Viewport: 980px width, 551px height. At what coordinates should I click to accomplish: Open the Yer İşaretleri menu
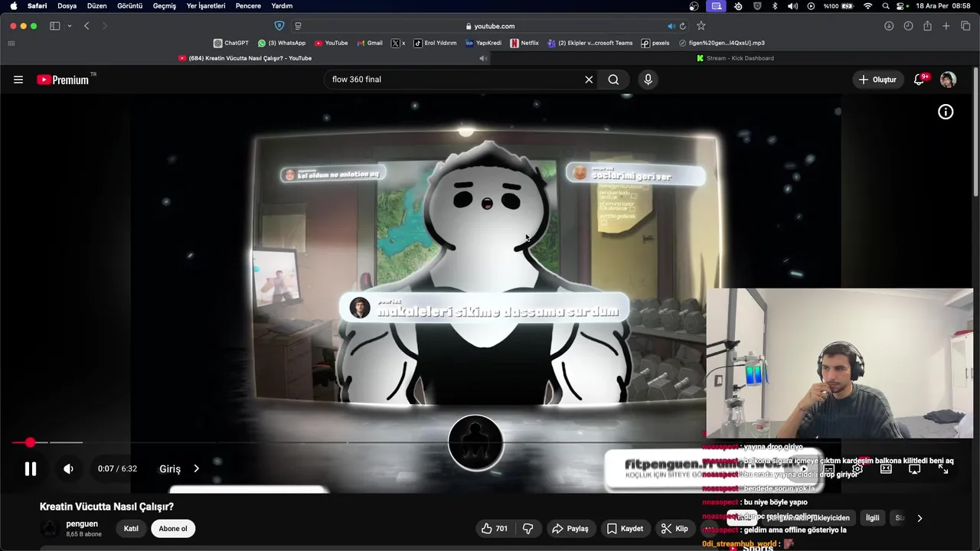click(206, 6)
